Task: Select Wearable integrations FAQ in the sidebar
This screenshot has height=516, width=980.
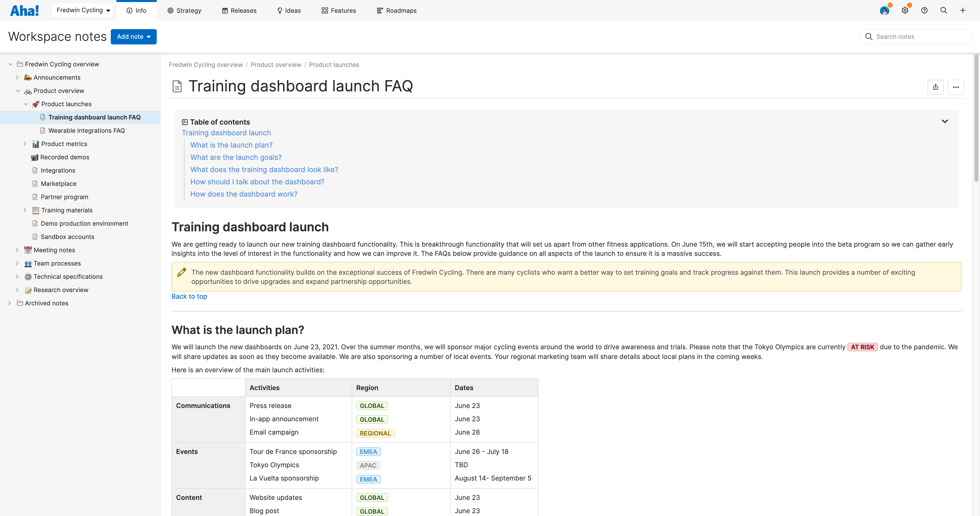Action: [87, 130]
